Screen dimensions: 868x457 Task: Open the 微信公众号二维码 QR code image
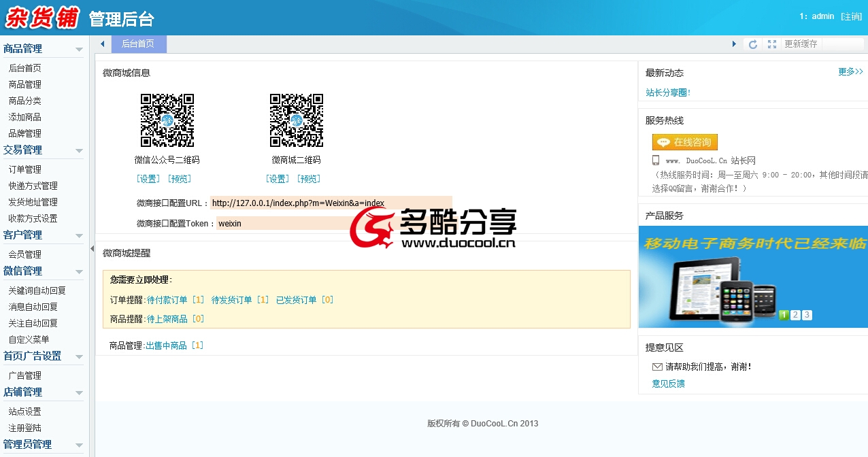click(x=167, y=120)
